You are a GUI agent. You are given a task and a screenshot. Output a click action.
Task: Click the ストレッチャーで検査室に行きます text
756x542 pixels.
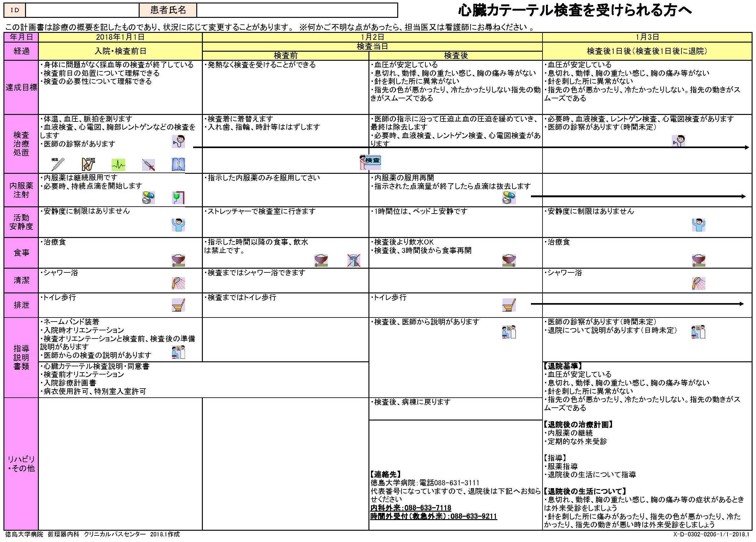(x=260, y=211)
